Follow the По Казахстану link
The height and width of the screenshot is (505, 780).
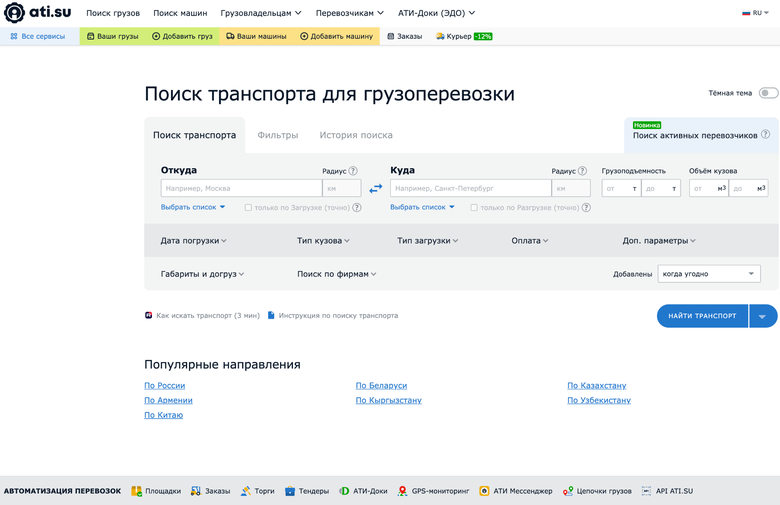click(596, 385)
